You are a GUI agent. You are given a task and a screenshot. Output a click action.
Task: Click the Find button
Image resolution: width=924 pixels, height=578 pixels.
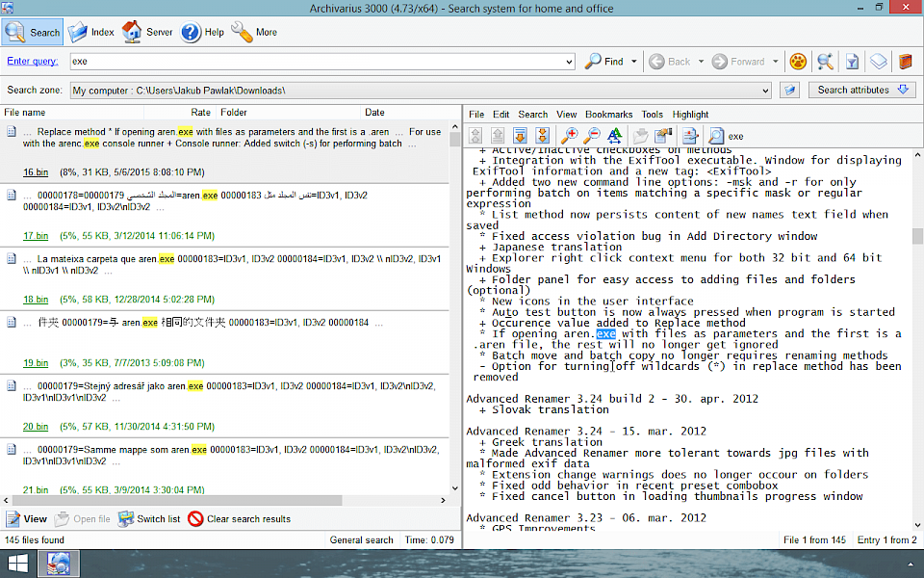coord(604,62)
